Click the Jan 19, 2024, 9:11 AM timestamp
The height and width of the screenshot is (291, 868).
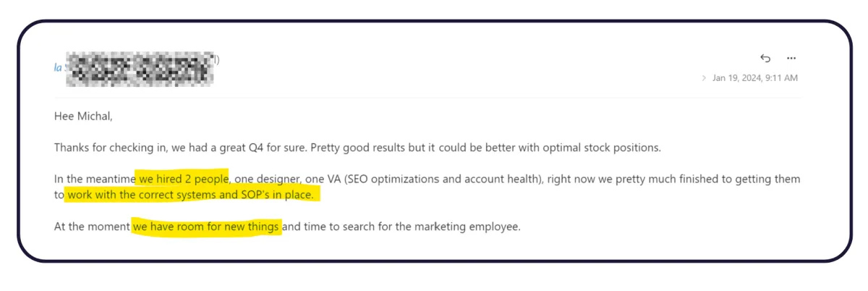pyautogui.click(x=755, y=78)
